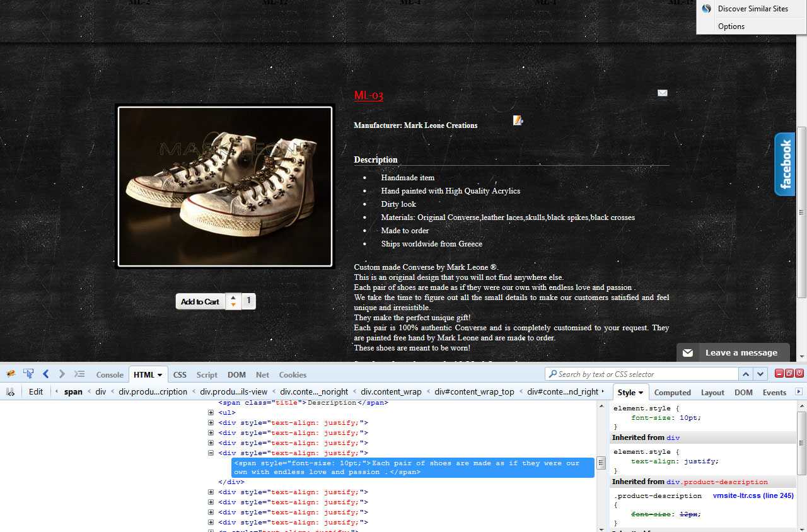Viewport: 807px width, 532px height.
Task: Select the highlighted span font-size: 10pt node
Action: (413, 468)
